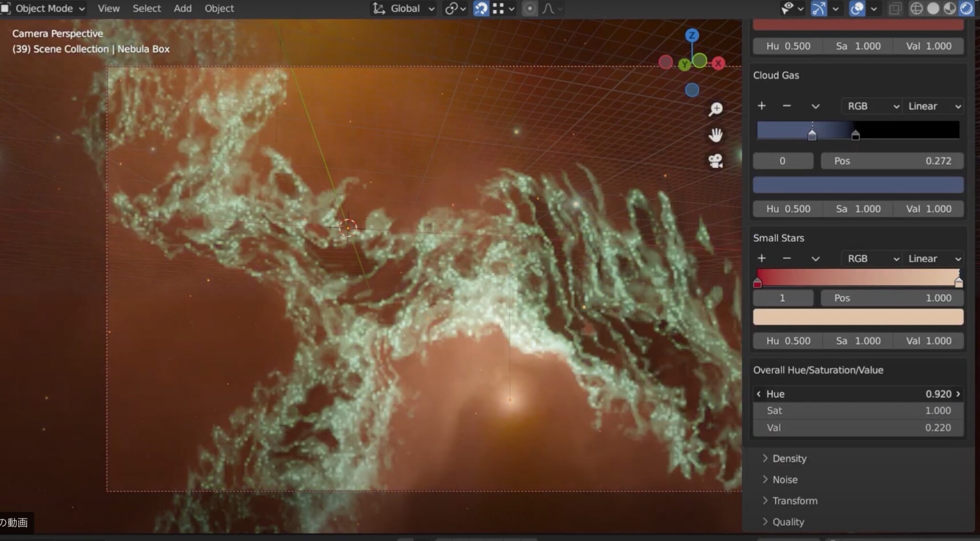The image size is (980, 541).
Task: Open the Object Mode dropdown
Action: click(43, 8)
